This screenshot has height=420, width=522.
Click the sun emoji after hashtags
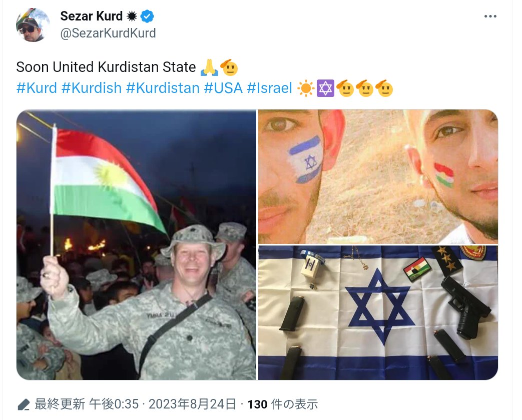[305, 88]
